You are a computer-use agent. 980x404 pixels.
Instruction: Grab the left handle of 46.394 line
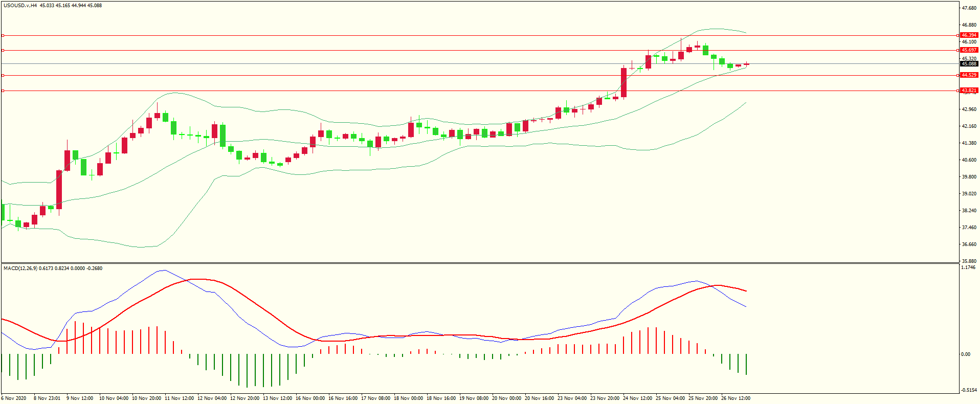[x=3, y=35]
